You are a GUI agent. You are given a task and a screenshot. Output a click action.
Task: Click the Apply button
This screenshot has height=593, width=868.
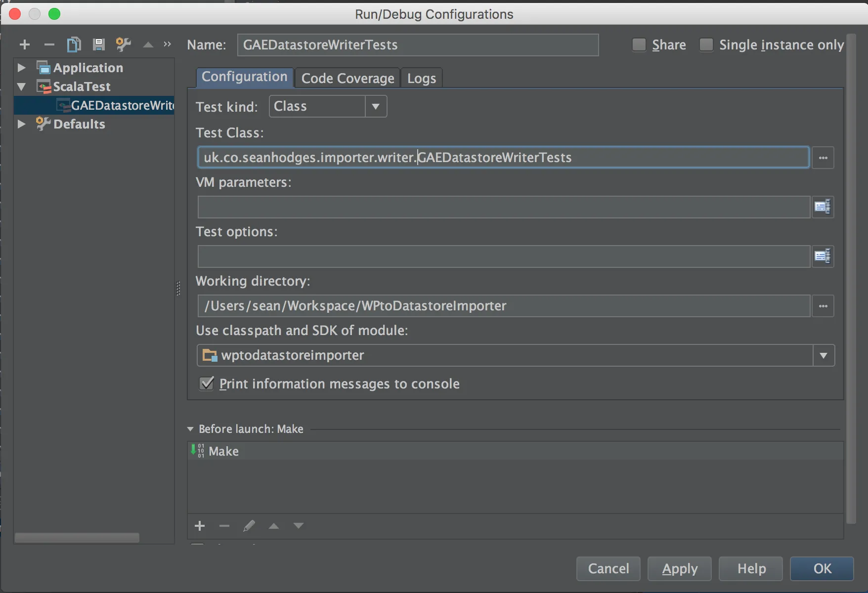680,569
